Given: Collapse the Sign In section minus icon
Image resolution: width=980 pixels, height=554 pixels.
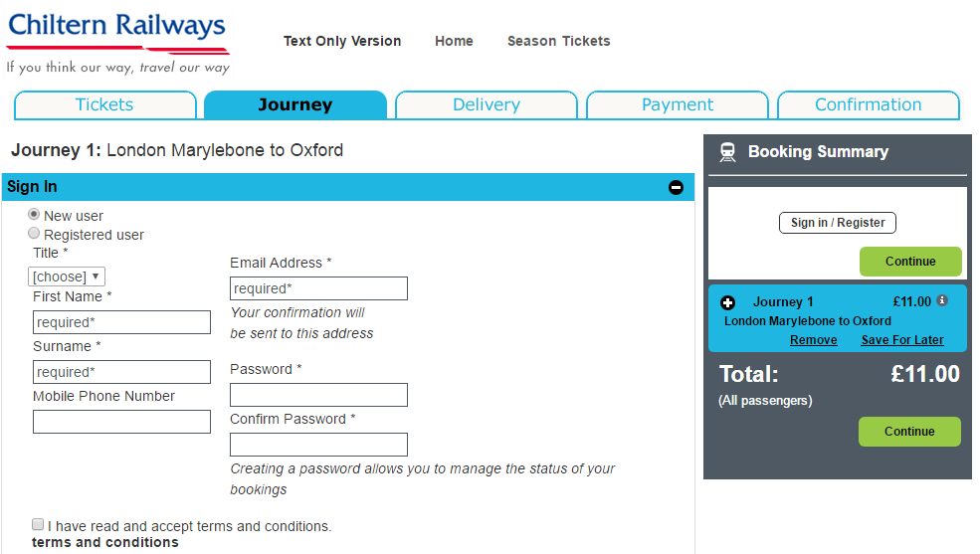Looking at the screenshot, I should click(676, 187).
